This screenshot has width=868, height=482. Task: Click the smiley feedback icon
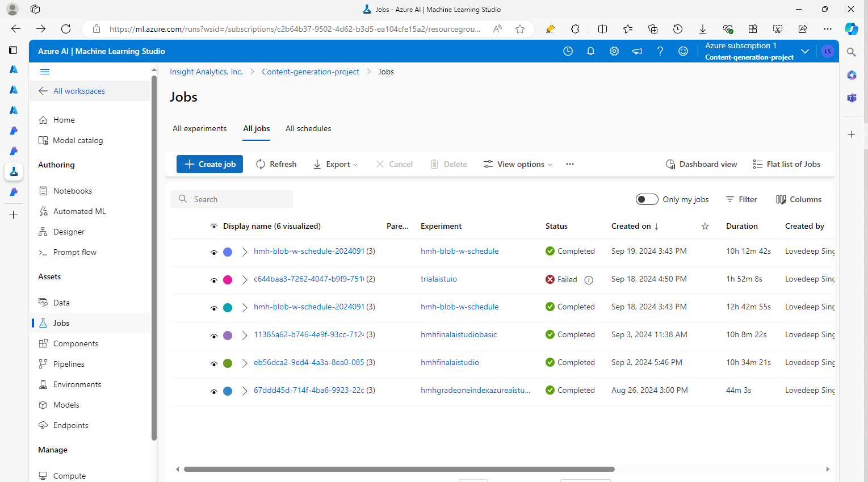tap(684, 51)
